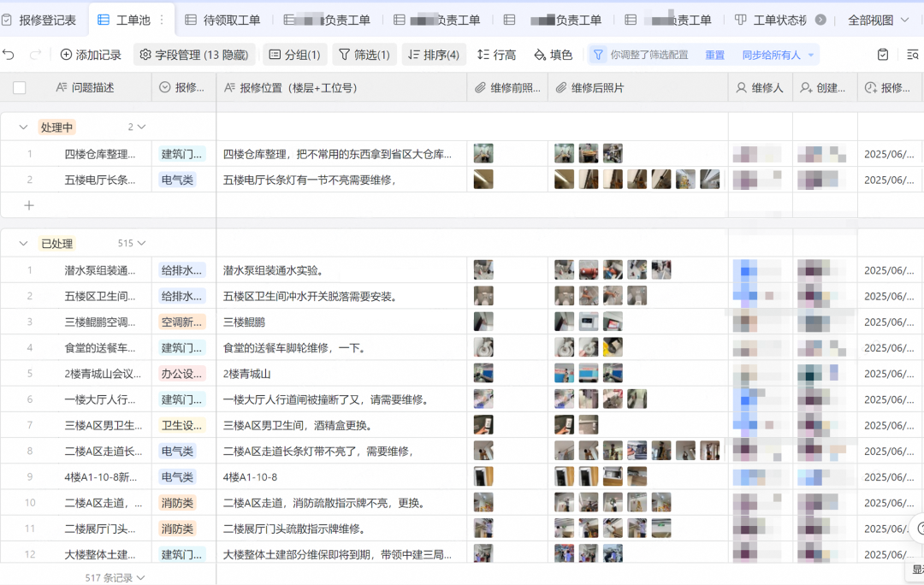Click the clipboard task icon in toolbar

coord(883,55)
